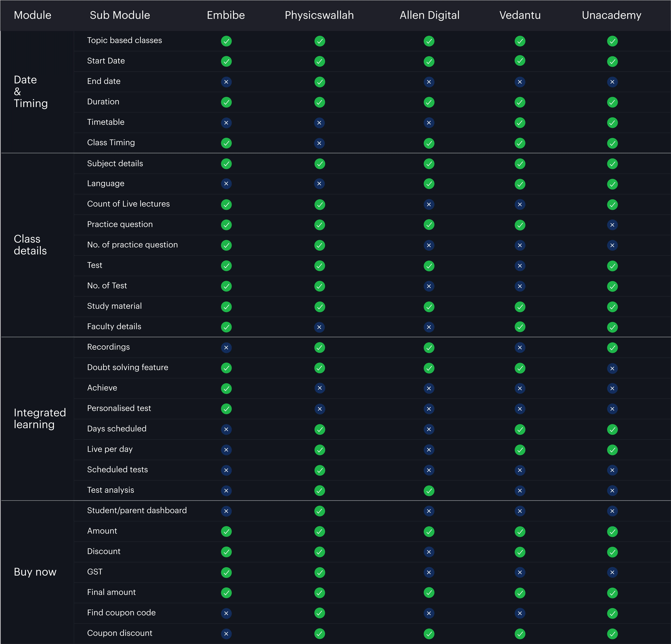Click the Topic based classes row label
Viewport: 671px width, 644px height.
coord(125,40)
